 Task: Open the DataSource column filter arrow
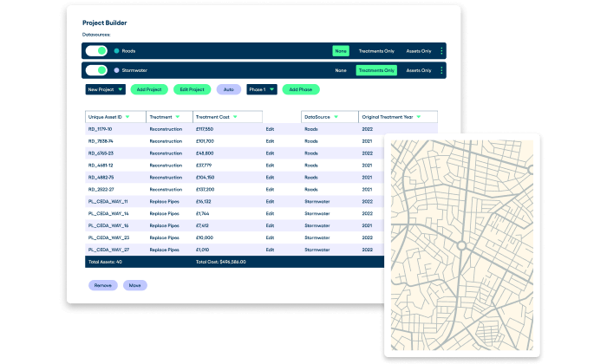click(x=336, y=117)
